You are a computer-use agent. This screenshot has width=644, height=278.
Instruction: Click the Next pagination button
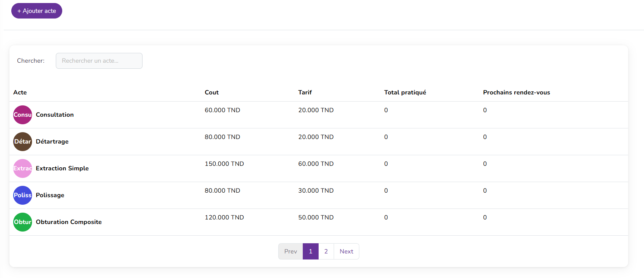(x=346, y=252)
